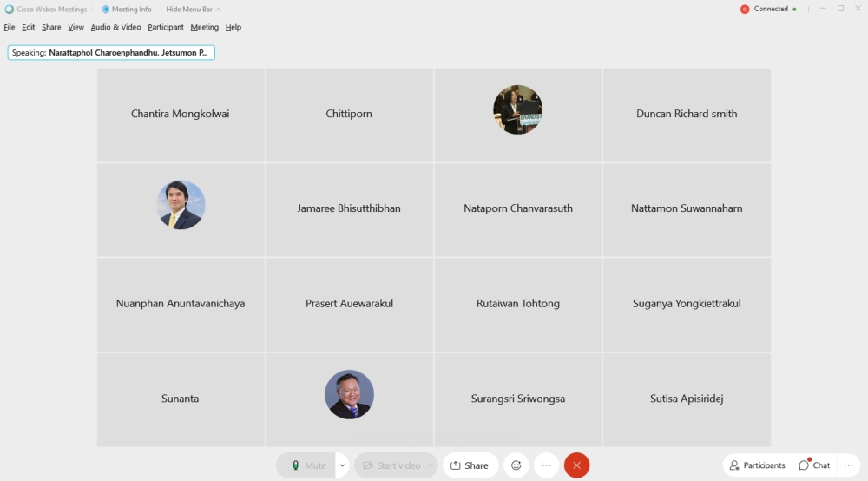Image resolution: width=868 pixels, height=481 pixels.
Task: Collapse menu with Hide Menu Bar
Action: (193, 10)
